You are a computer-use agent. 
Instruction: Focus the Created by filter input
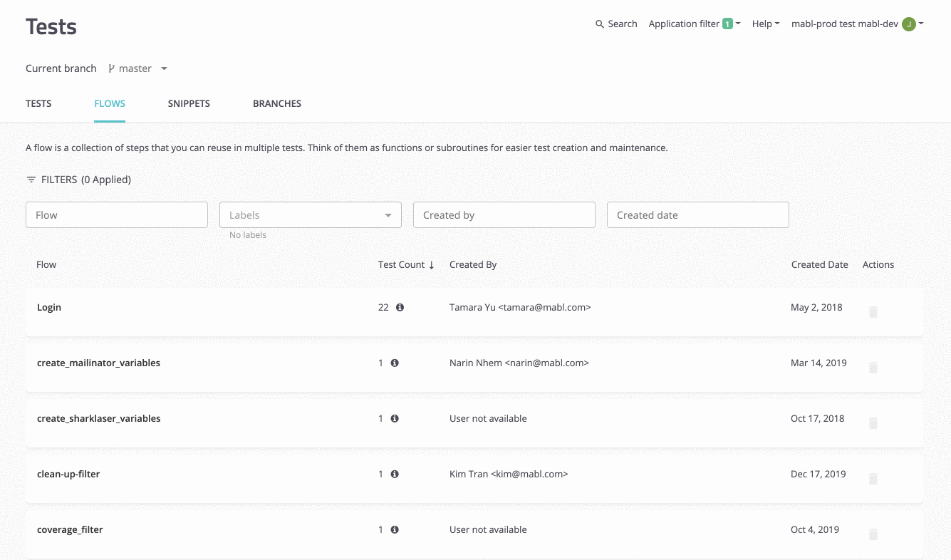coord(504,215)
